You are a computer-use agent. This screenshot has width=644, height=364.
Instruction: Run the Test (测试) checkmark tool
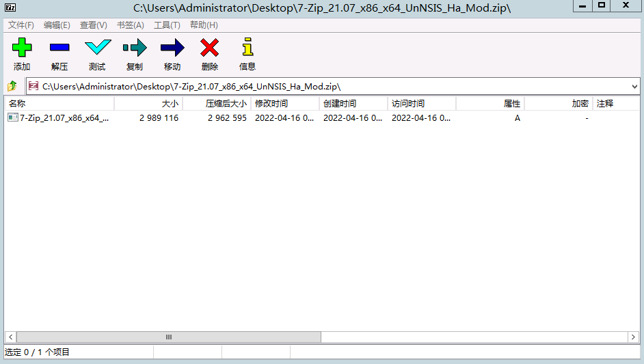97,48
